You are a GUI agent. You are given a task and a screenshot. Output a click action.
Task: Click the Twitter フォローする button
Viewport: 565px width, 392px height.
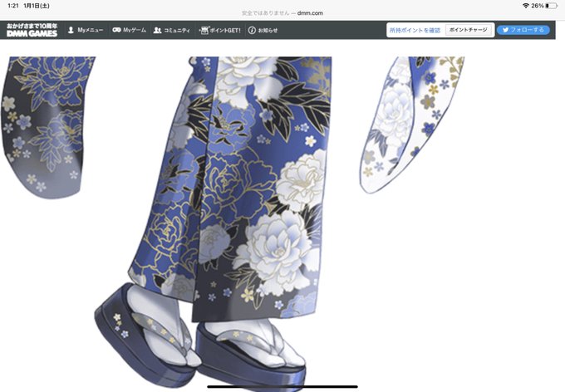tap(523, 30)
